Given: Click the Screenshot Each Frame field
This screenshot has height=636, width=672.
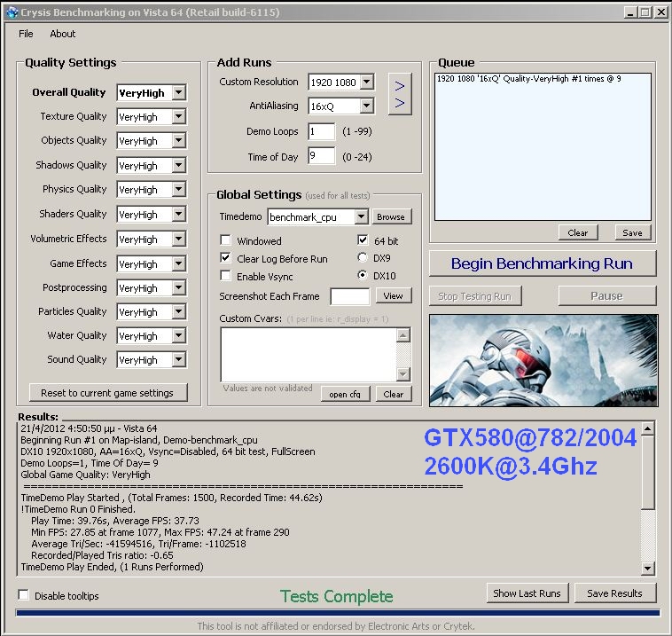Looking at the screenshot, I should [349, 296].
